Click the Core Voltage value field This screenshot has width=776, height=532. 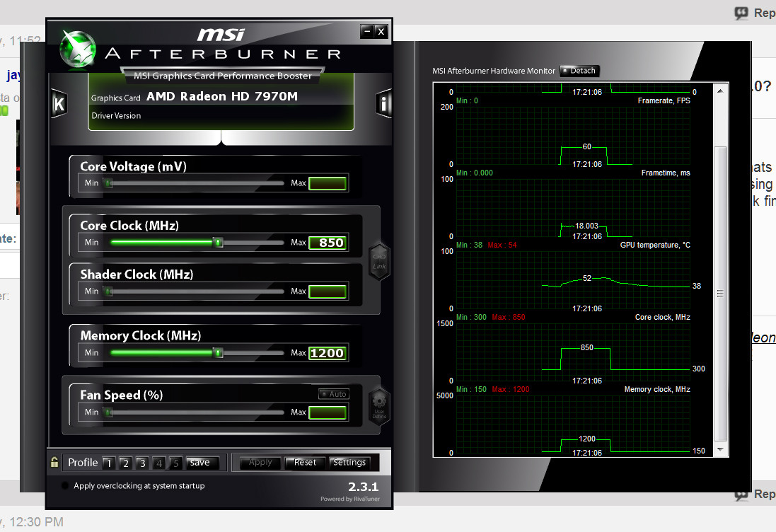[x=328, y=184]
